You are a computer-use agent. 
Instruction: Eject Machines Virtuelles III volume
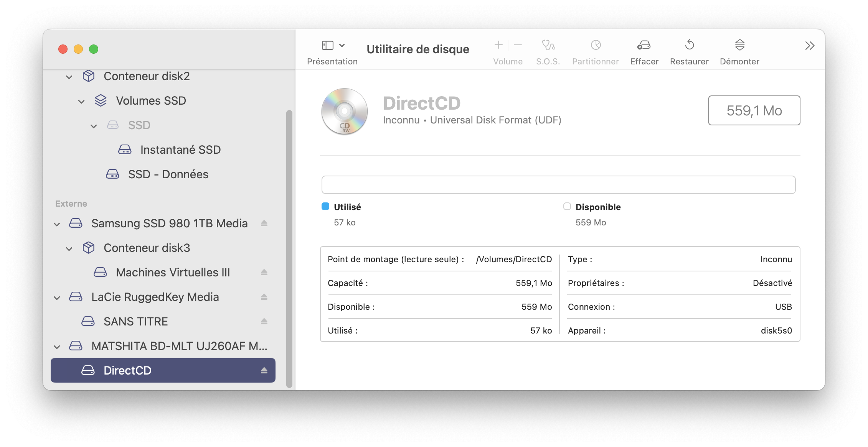(264, 272)
